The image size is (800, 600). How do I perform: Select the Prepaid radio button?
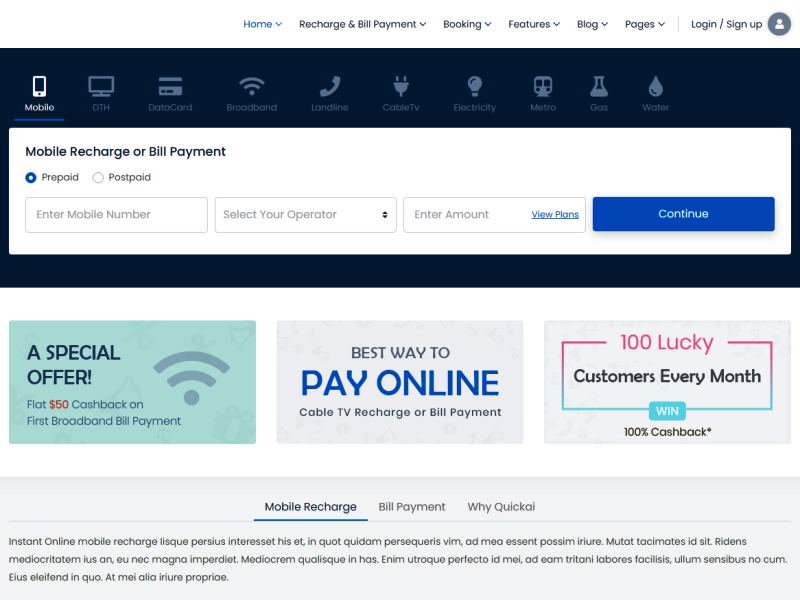[31, 178]
